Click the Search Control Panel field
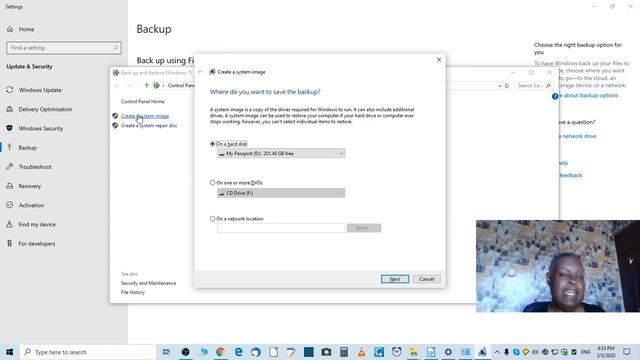Screen dimensions: 640x360 point(534,86)
